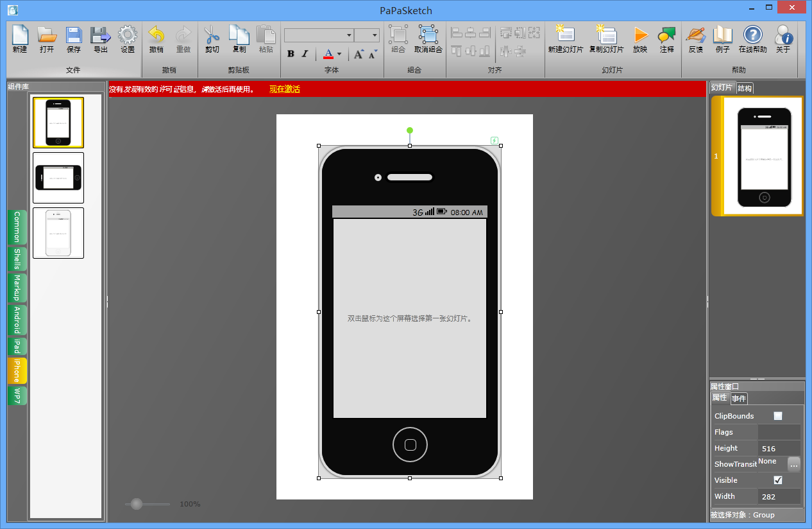The height and width of the screenshot is (529, 812).
Task: Open 设置 settings gear
Action: [x=128, y=39]
